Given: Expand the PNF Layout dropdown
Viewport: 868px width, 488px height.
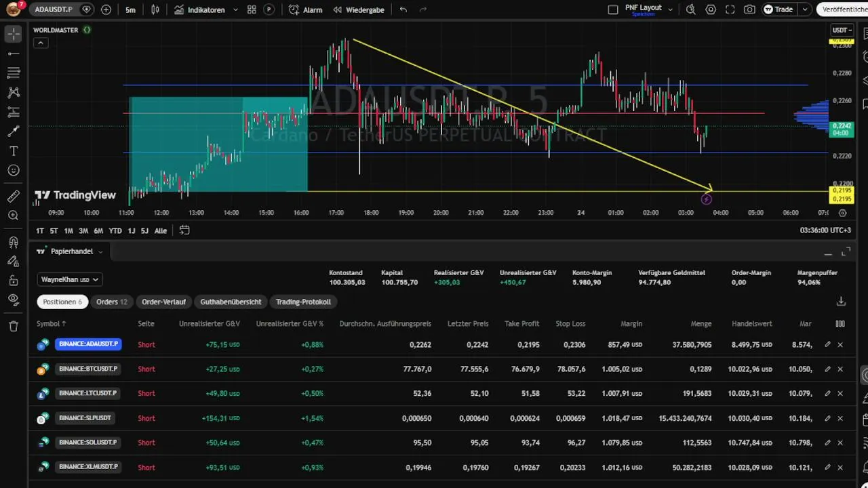Looking at the screenshot, I should tap(671, 9).
